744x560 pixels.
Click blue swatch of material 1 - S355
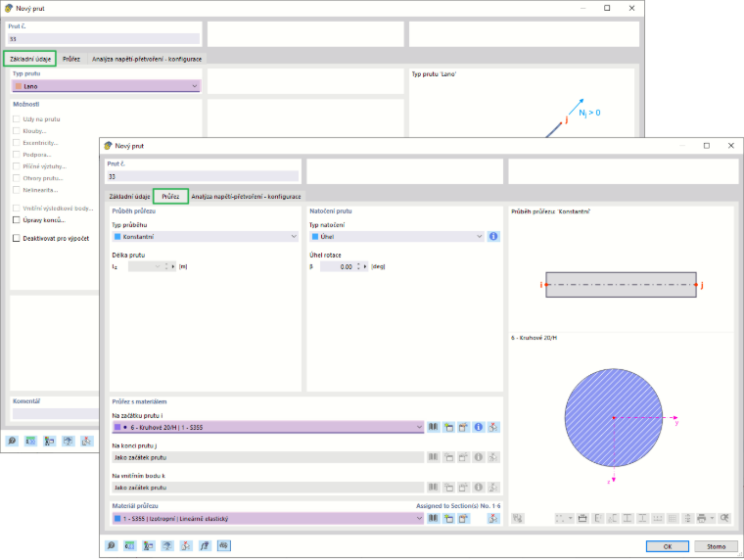point(117,519)
